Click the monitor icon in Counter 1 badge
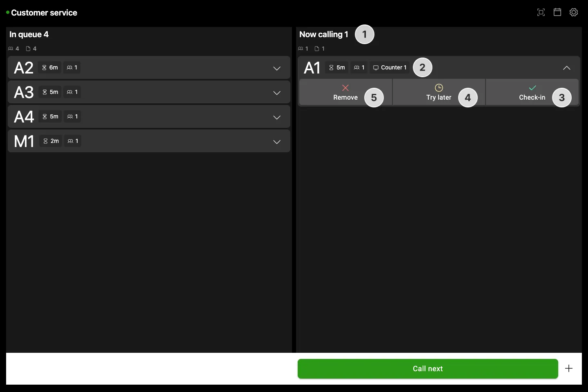 click(376, 68)
